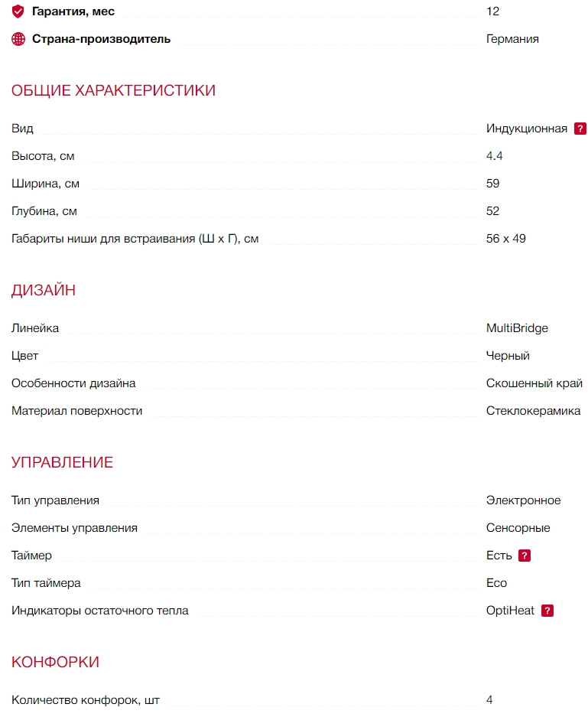Click the Электронное control type value
This screenshot has width=588, height=717.
523,500
